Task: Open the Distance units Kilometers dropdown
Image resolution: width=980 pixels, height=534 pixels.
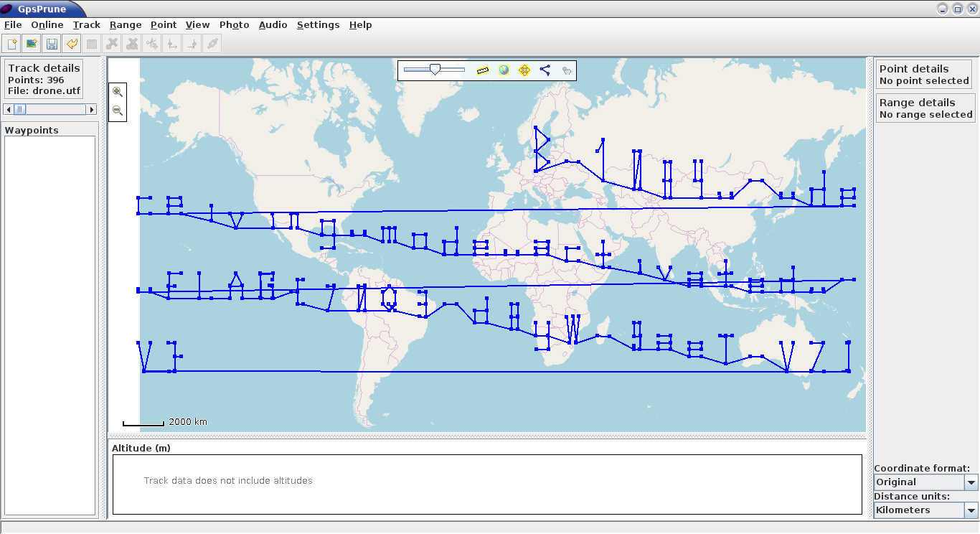Action: click(x=926, y=510)
